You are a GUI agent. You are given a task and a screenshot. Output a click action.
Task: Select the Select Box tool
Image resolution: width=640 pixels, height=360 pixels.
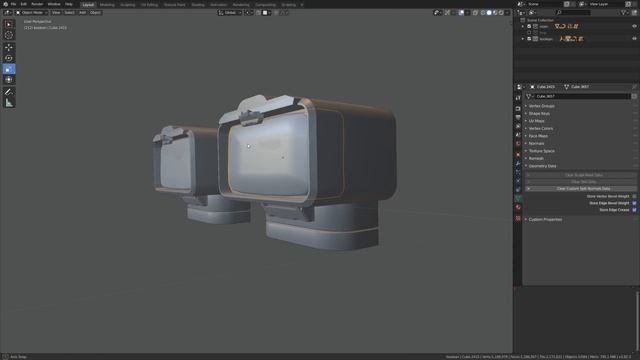(x=9, y=24)
